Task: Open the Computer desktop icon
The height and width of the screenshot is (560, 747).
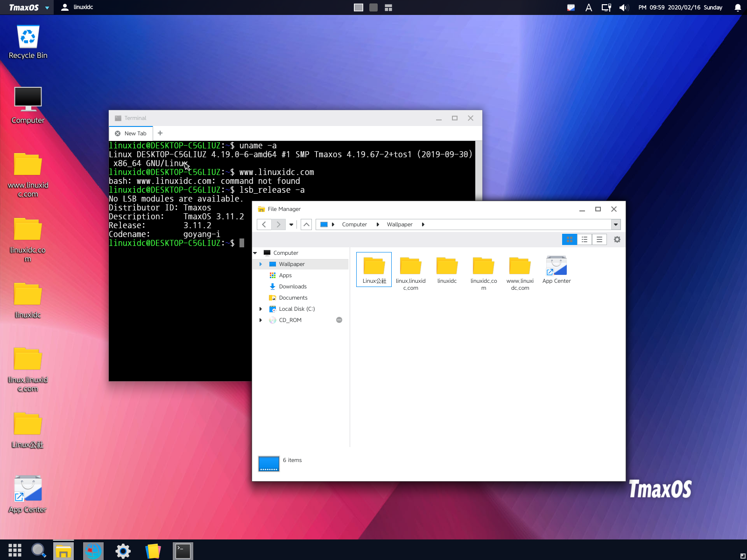Action: [x=28, y=105]
